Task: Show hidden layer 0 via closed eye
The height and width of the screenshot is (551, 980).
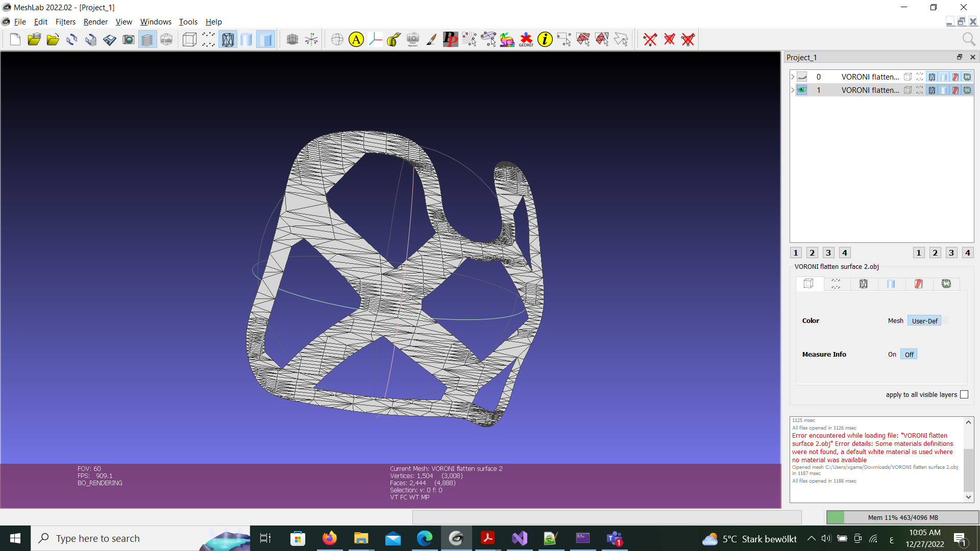Action: tap(802, 77)
